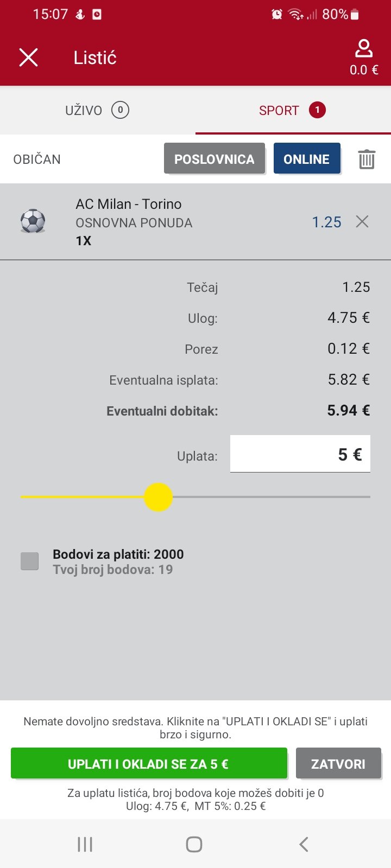Switch to the SPORT tab

(x=292, y=110)
